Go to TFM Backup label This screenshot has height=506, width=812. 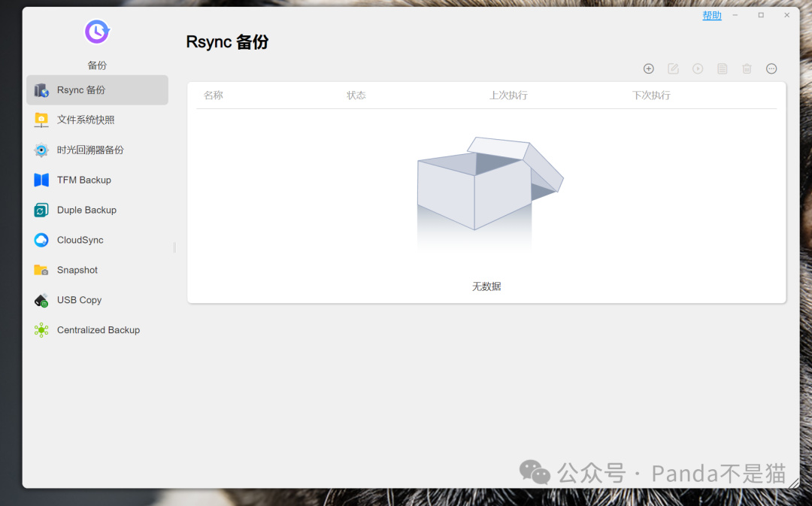[84, 180]
